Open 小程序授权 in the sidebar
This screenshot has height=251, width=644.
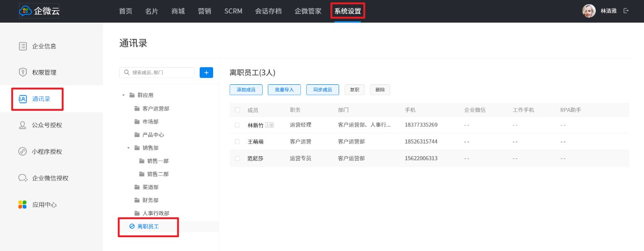coord(46,151)
